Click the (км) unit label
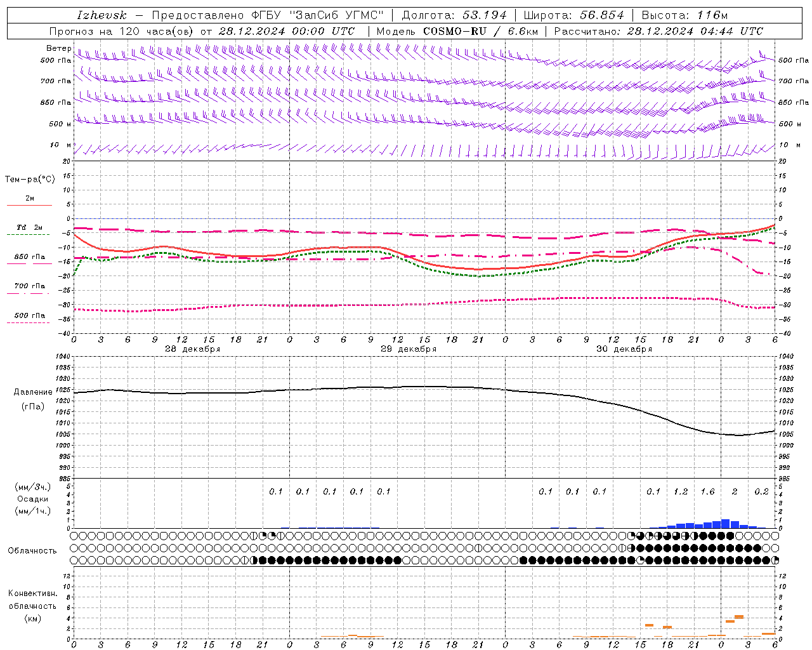 [32, 618]
